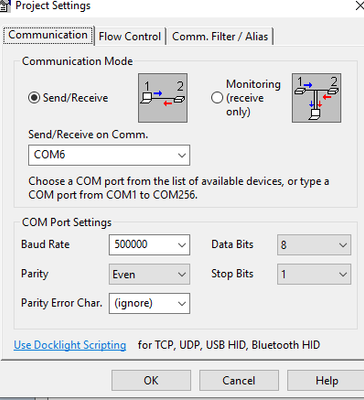Click the Monitoring mode diagram icon
364x400 pixels.
317,98
